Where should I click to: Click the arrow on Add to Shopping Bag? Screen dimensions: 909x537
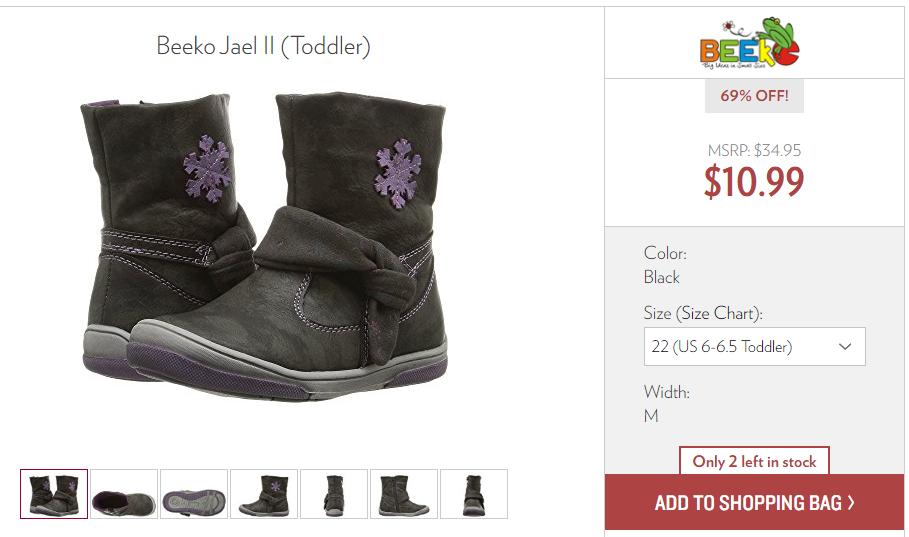click(x=851, y=502)
